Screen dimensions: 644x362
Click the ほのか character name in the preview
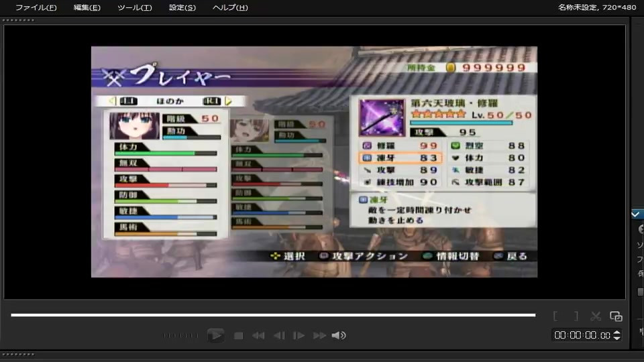pos(170,101)
